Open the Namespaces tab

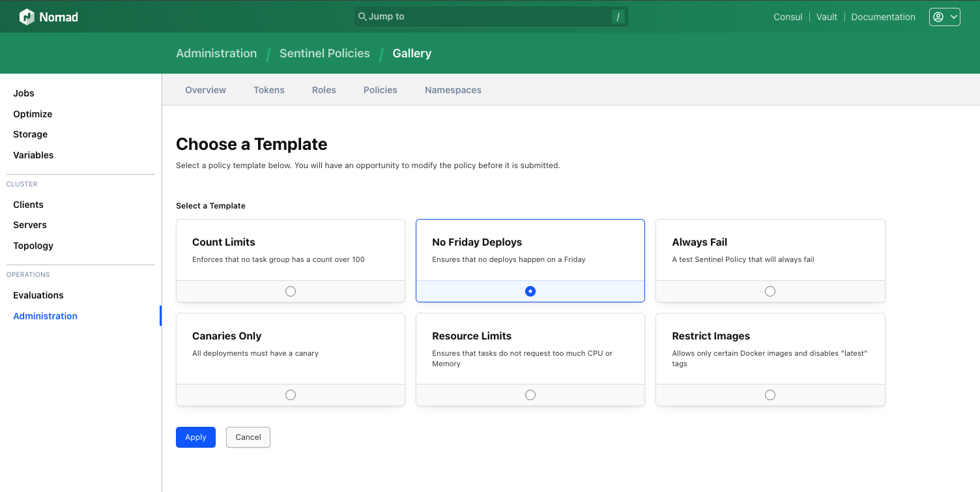(453, 90)
